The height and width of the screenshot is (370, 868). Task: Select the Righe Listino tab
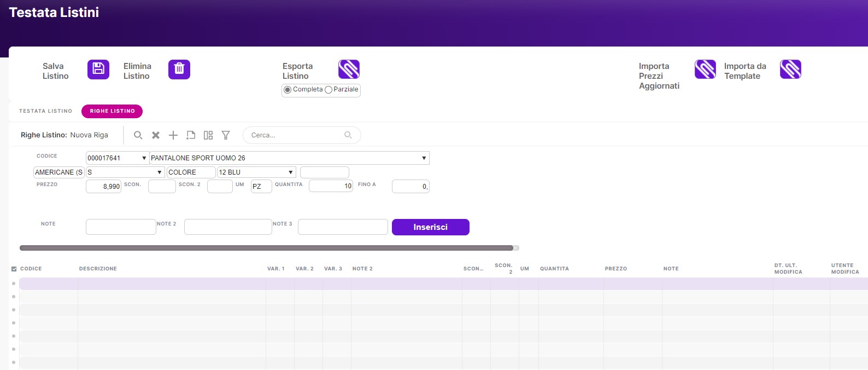coord(112,111)
